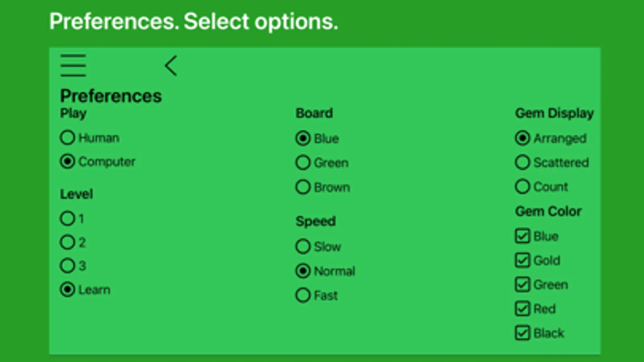
Task: Set board color to Green
Action: pos(303,162)
